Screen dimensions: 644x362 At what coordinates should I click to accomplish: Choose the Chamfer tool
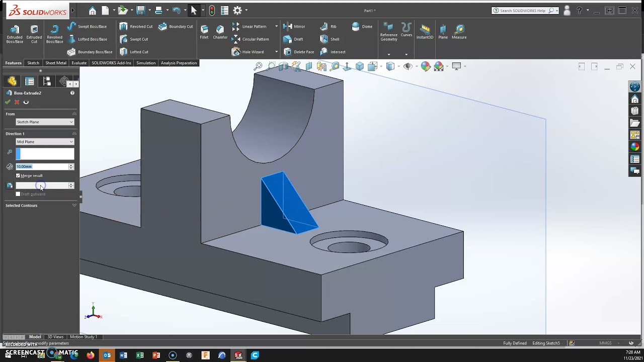tap(220, 32)
